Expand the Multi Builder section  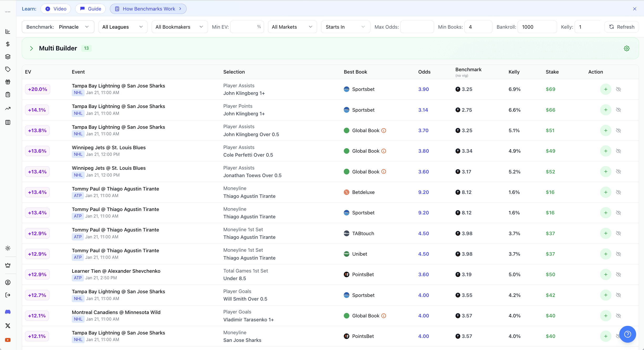point(32,48)
